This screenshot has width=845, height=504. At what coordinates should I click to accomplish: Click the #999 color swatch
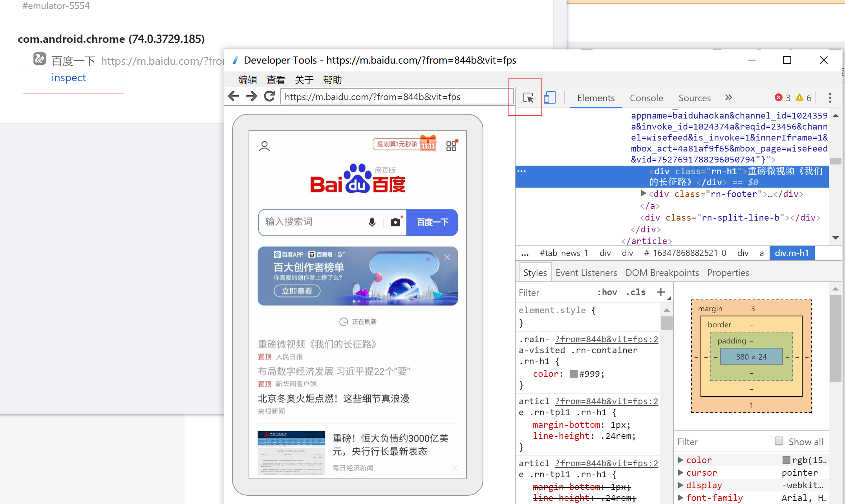click(574, 374)
